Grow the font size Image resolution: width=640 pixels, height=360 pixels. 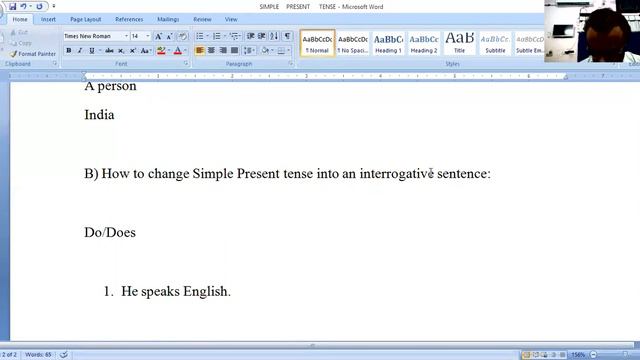pos(158,36)
